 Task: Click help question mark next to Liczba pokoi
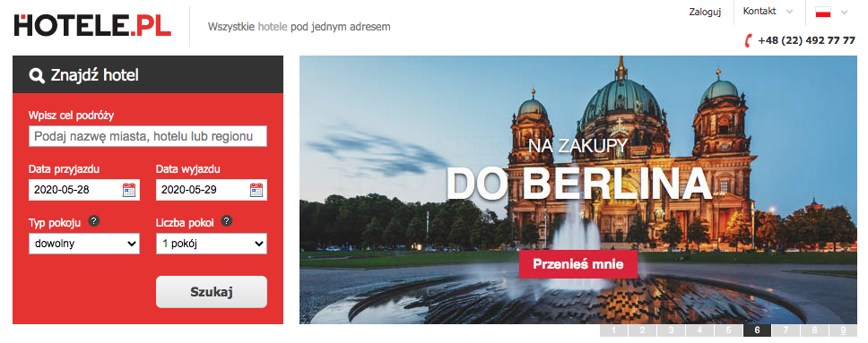pyautogui.click(x=226, y=221)
